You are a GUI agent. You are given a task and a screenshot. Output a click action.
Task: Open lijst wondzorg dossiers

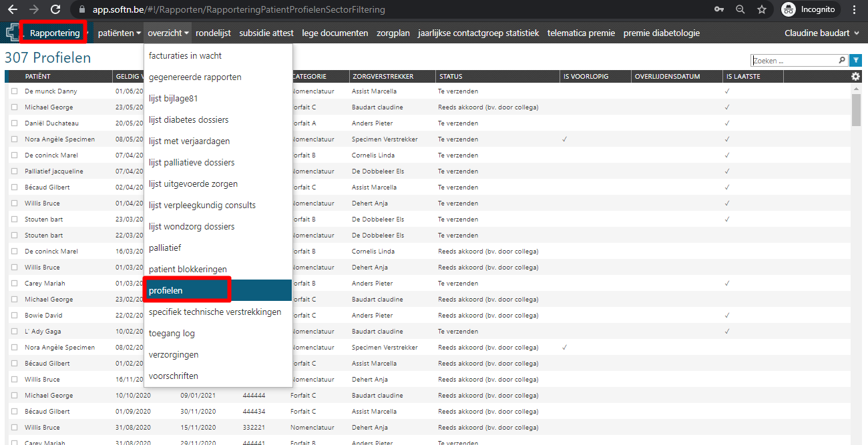218,226
